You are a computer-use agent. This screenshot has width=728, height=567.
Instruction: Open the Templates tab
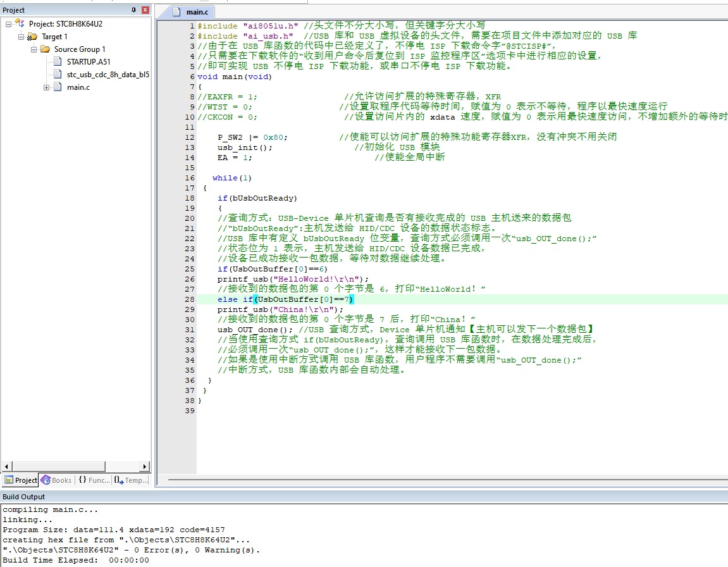click(x=131, y=480)
